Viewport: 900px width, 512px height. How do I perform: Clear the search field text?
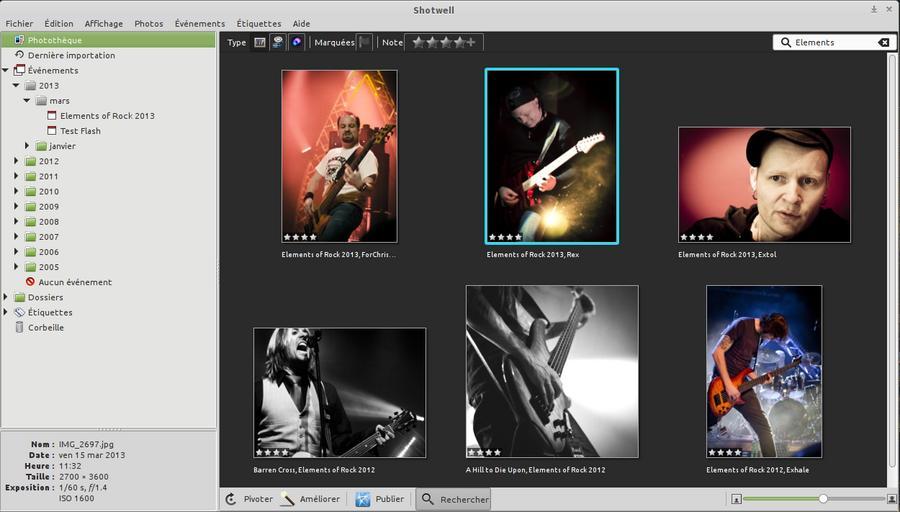(x=883, y=42)
